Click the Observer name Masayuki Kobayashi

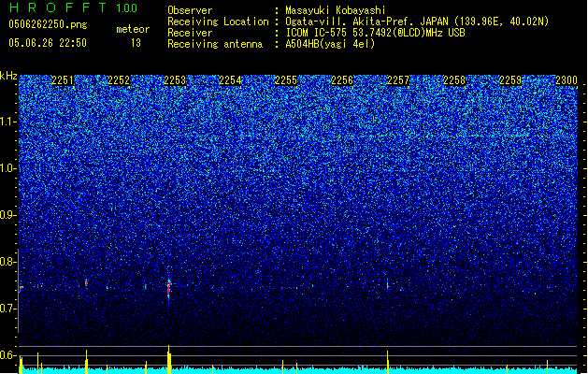336,10
